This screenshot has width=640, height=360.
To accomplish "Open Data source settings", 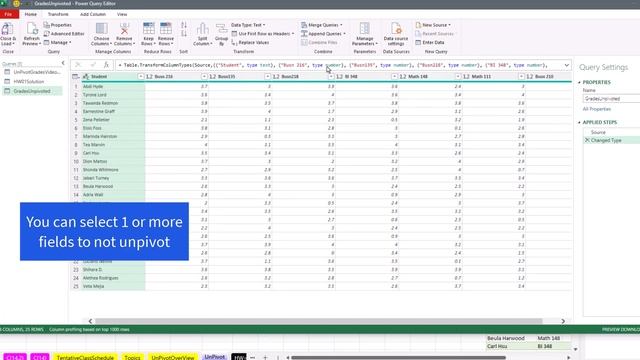I will (x=396, y=34).
